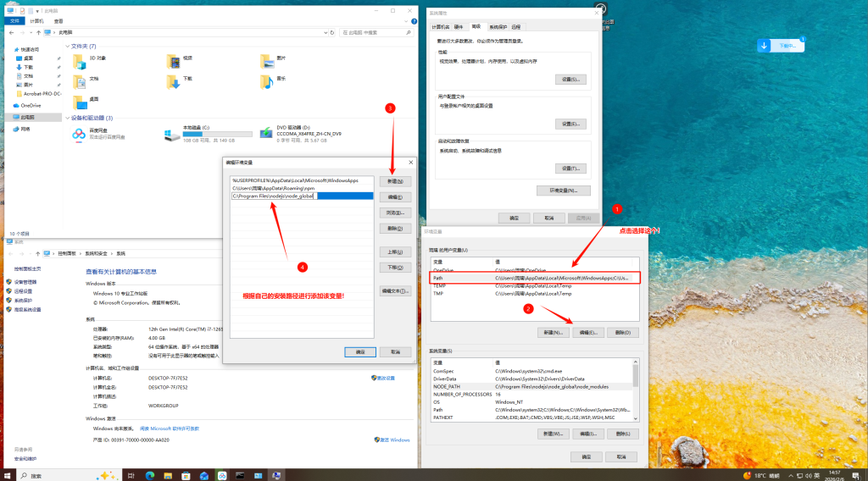Open the 桌面 folder under 文件夹
Screen dimensions: 868x481
point(86,101)
